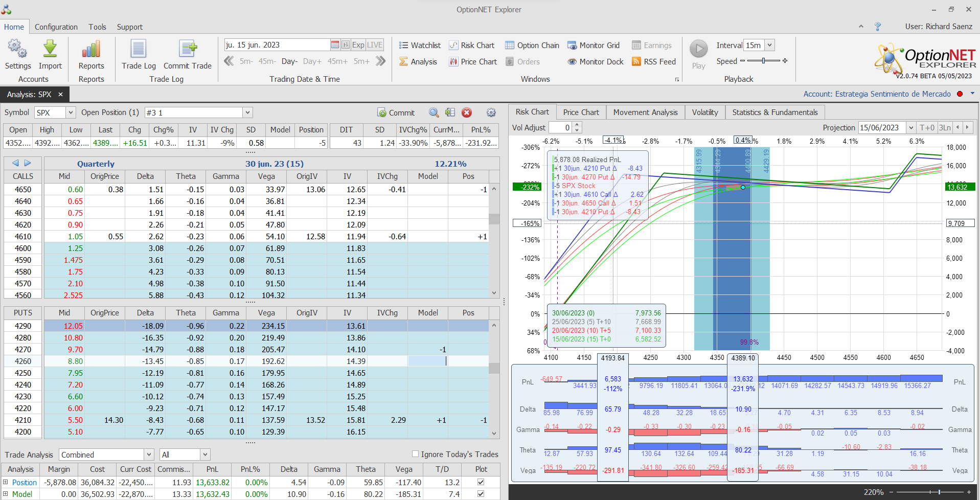Toggle Plot checkbox for Position row
This screenshot has width=980, height=500.
pos(481,482)
